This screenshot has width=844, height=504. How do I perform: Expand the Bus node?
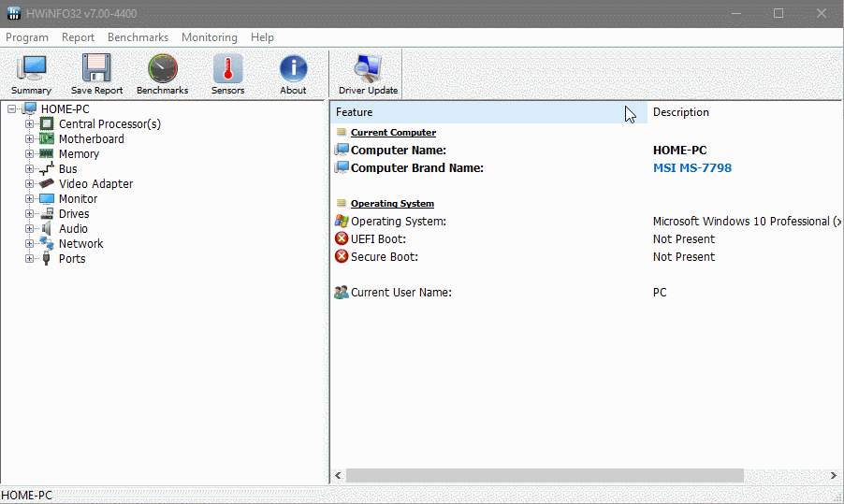point(29,169)
